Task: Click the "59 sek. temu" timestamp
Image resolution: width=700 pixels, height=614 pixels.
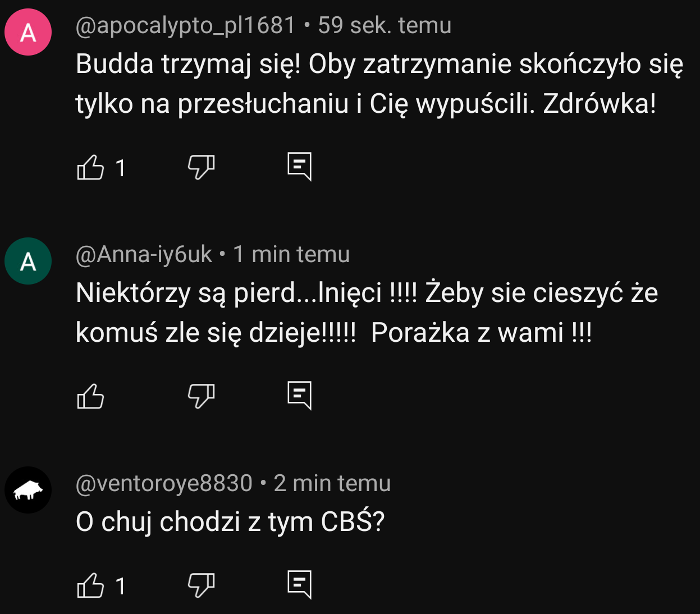Action: click(x=385, y=25)
